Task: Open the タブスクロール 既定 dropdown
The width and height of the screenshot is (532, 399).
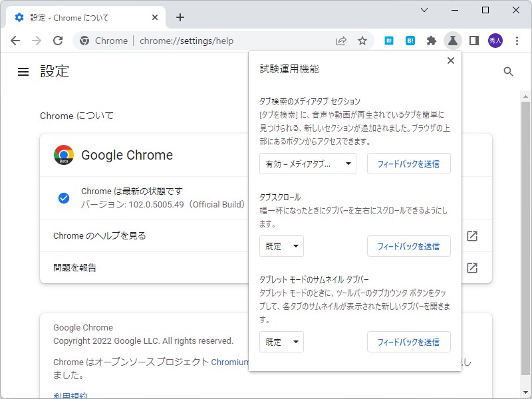Action: pos(281,246)
